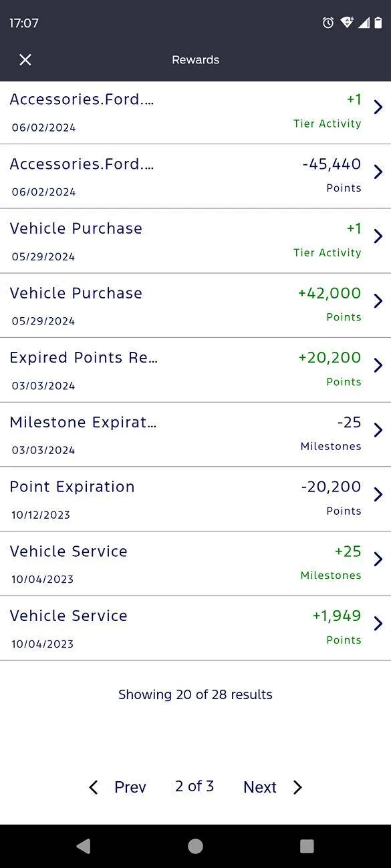Tap the 2 of 3 page indicator
This screenshot has width=391, height=868.
194,786
